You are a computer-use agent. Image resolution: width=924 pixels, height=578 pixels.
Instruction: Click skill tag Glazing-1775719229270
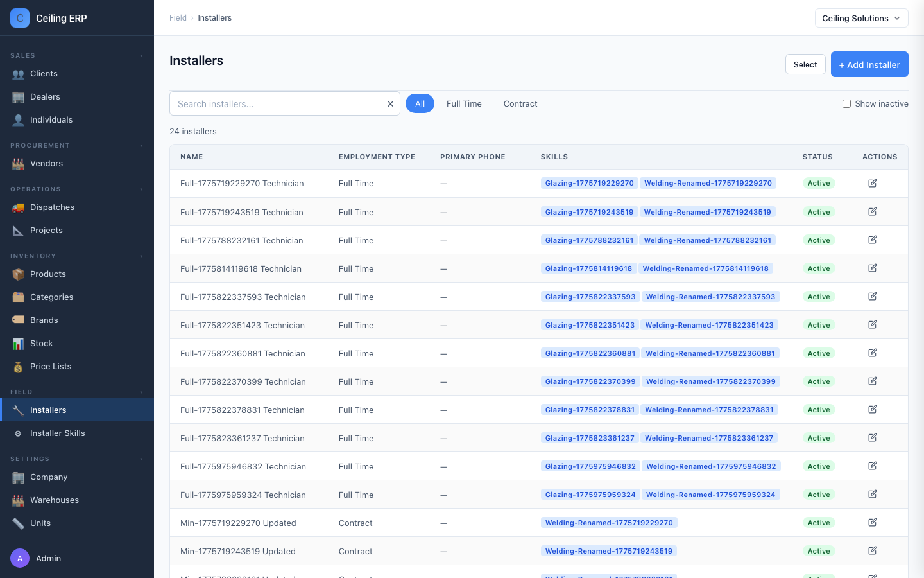tap(589, 183)
